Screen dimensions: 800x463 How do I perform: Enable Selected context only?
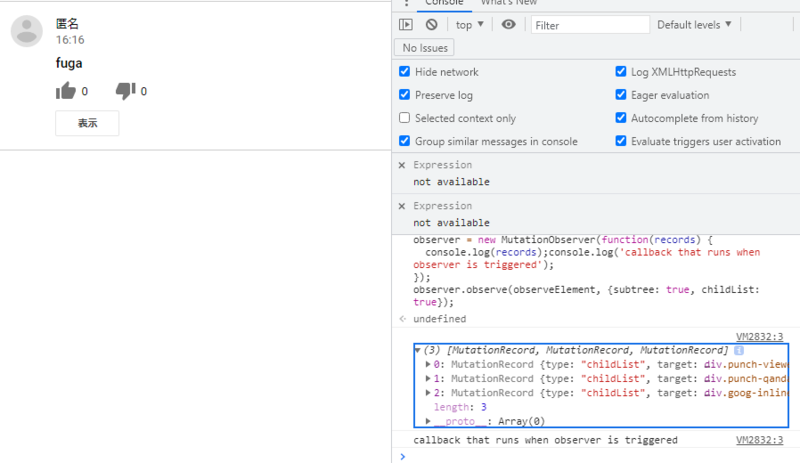coord(405,118)
